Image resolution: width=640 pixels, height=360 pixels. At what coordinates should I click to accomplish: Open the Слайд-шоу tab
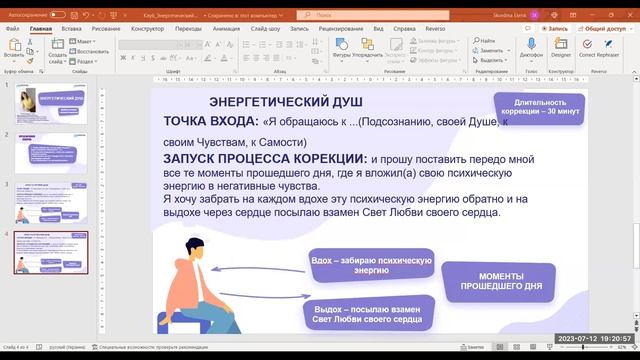click(x=265, y=29)
